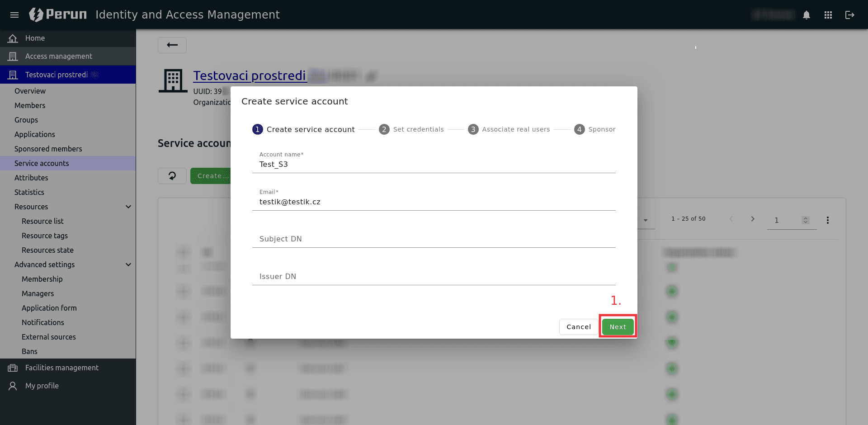Click the refresh service accounts icon
868x425 pixels.
(x=172, y=176)
